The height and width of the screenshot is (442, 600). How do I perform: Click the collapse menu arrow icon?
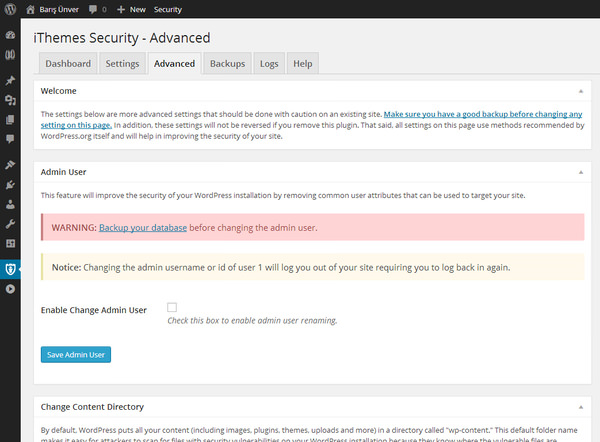coord(10,289)
